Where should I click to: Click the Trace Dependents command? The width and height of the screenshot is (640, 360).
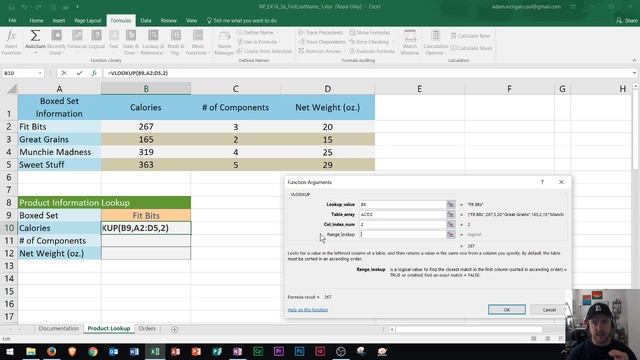pos(322,42)
